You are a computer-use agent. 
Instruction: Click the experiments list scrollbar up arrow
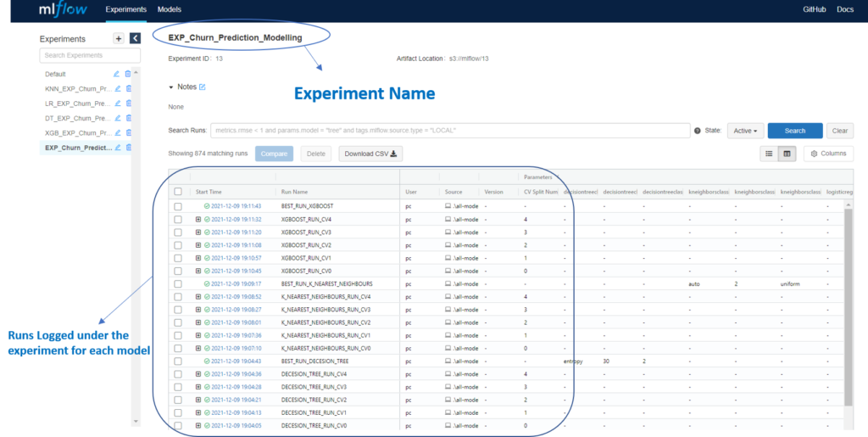tap(136, 73)
